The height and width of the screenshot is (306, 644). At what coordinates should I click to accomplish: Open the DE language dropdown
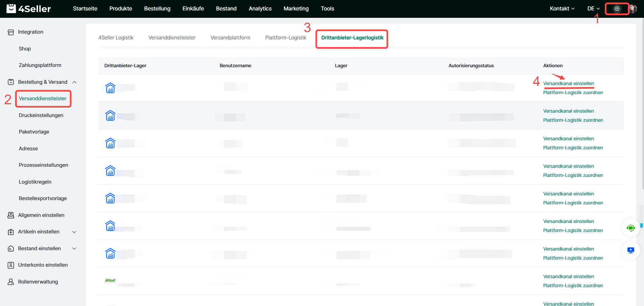tap(593, 9)
